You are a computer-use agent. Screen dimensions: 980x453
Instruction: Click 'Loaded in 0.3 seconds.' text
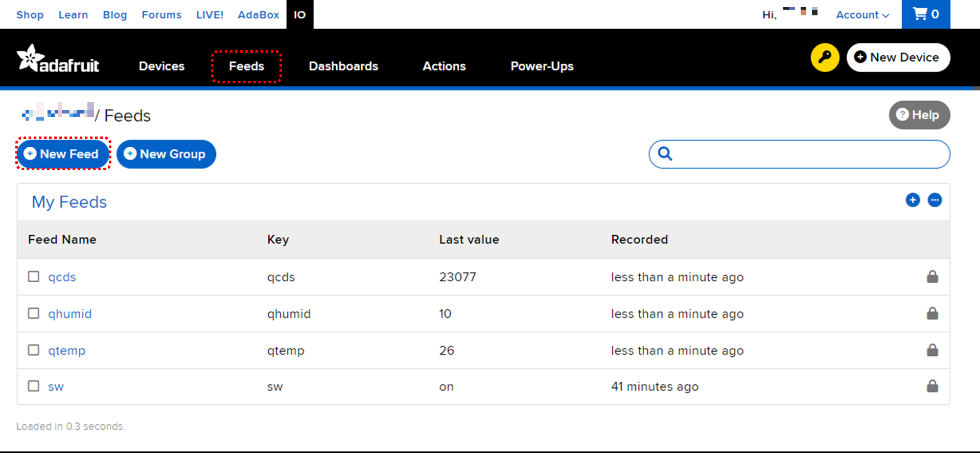point(71,426)
